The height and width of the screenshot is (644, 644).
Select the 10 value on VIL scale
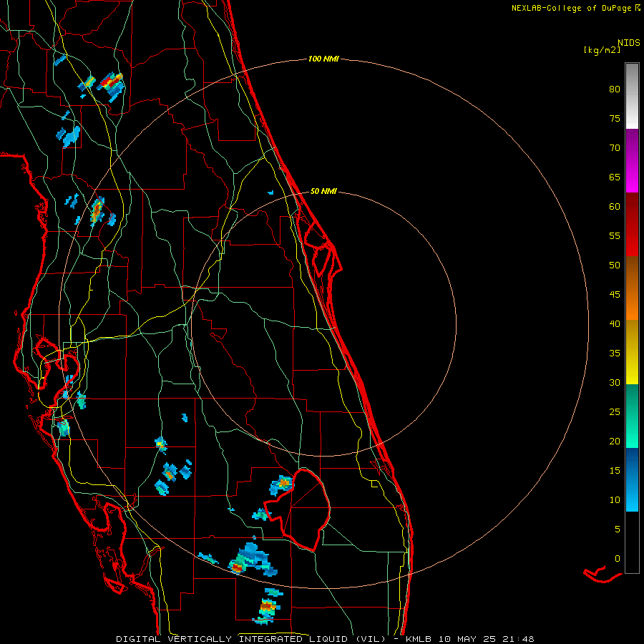tap(615, 500)
